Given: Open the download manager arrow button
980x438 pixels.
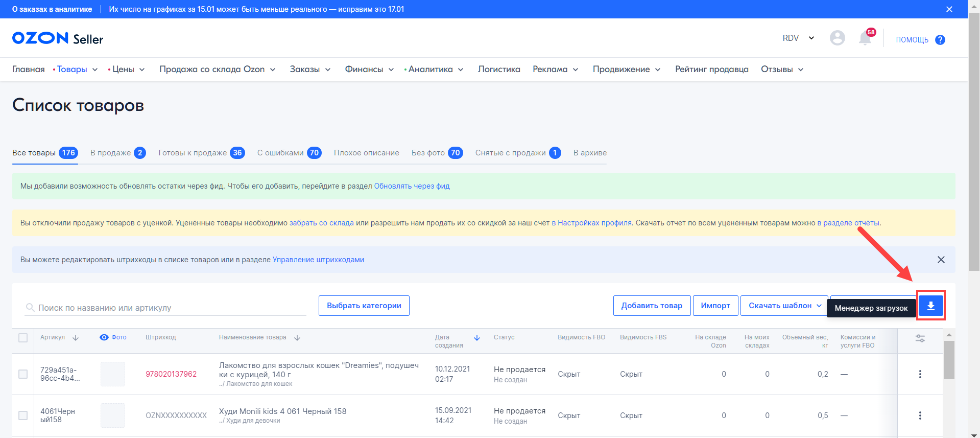Looking at the screenshot, I should [x=930, y=306].
